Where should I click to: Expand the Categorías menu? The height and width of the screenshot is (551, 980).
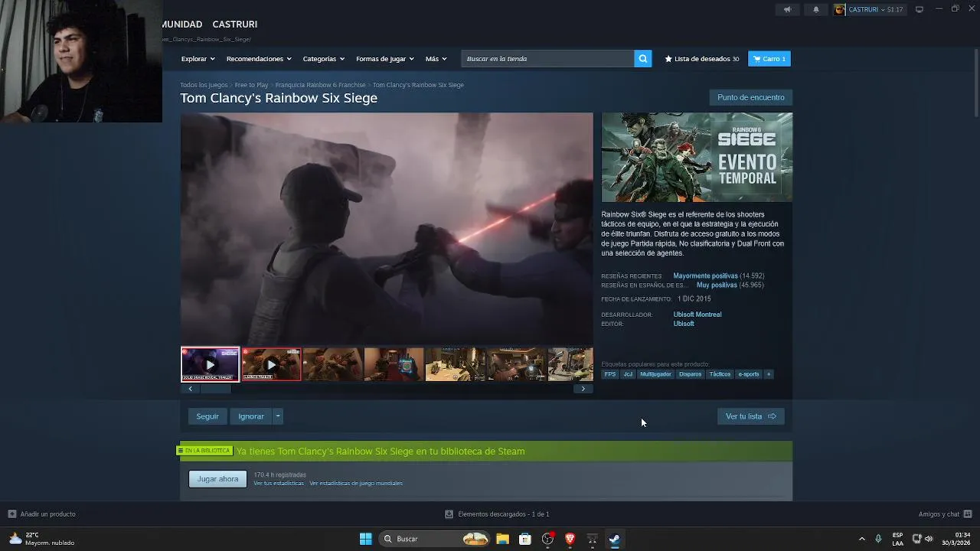click(x=323, y=59)
